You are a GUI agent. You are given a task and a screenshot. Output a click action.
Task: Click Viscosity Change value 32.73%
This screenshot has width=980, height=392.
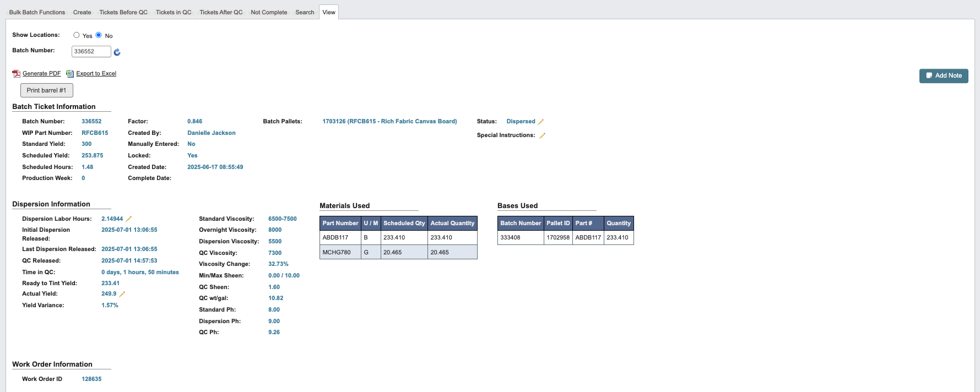pos(278,264)
